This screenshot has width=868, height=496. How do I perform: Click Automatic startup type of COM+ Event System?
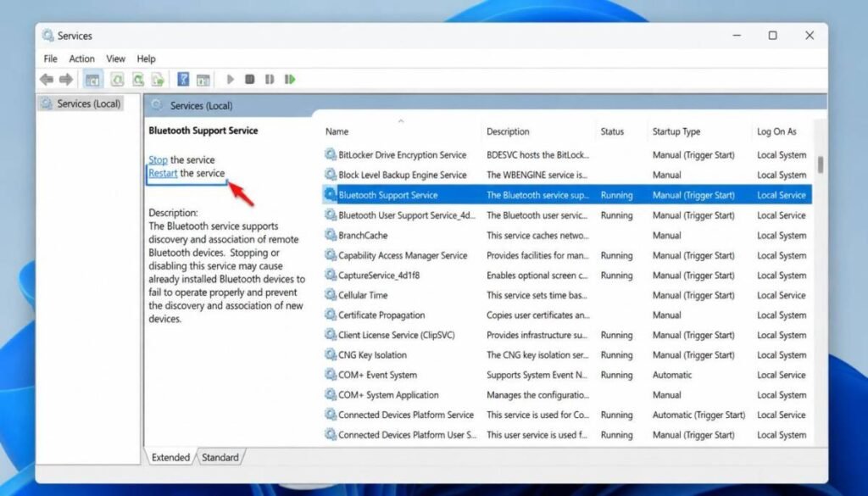[x=672, y=375]
